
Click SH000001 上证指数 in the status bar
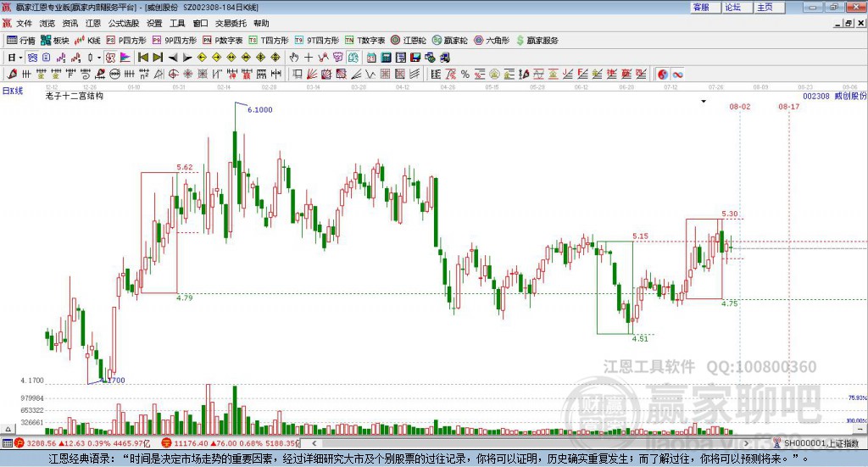(x=821, y=443)
